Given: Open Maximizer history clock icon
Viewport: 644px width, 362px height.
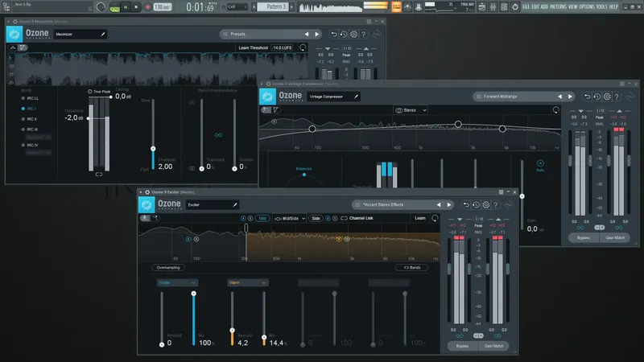Looking at the screenshot, I should [344, 35].
